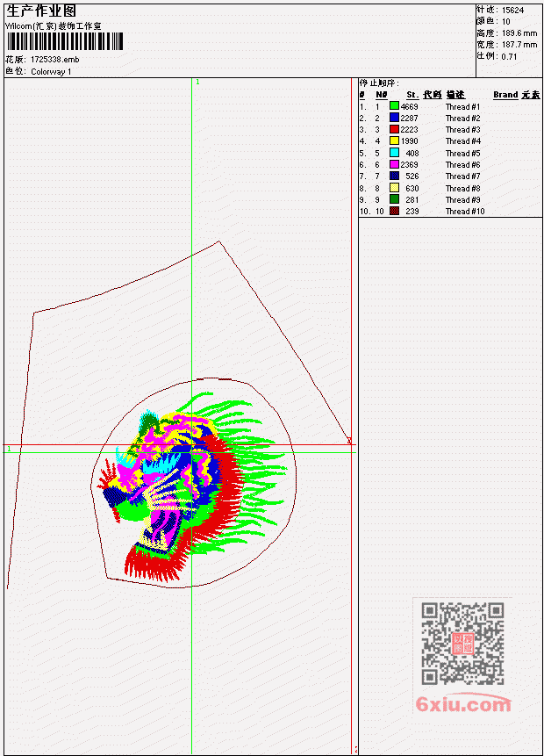Click the 'Colorway 1' value
The height and width of the screenshot is (756, 544).
51,72
